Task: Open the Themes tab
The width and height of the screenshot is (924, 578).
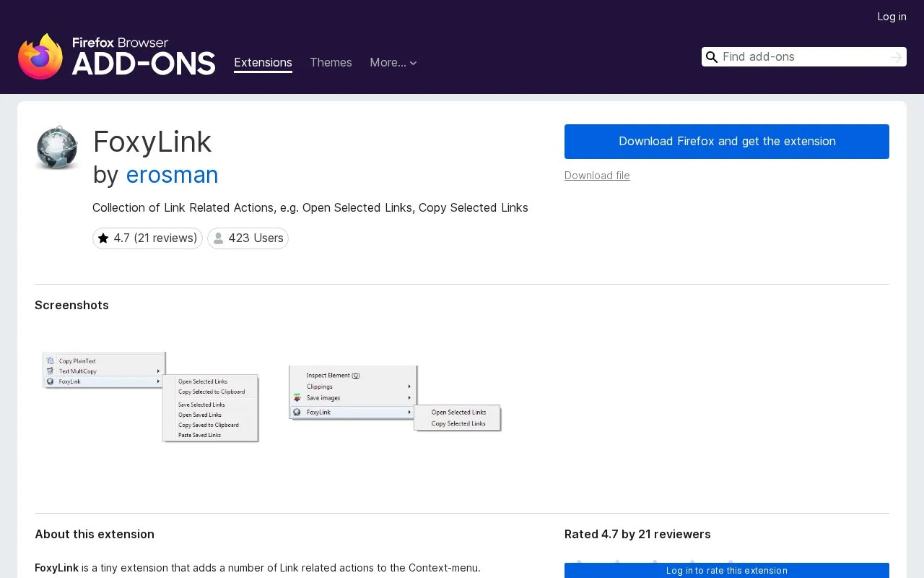Action: pyautogui.click(x=331, y=63)
